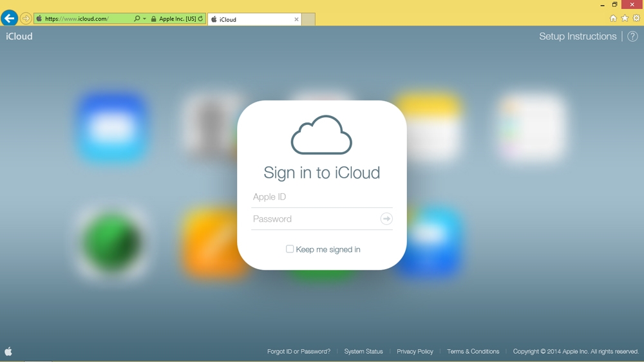The width and height of the screenshot is (644, 362).
Task: Click the copyright 2014 Apple Inc. text
Action: pos(575,351)
